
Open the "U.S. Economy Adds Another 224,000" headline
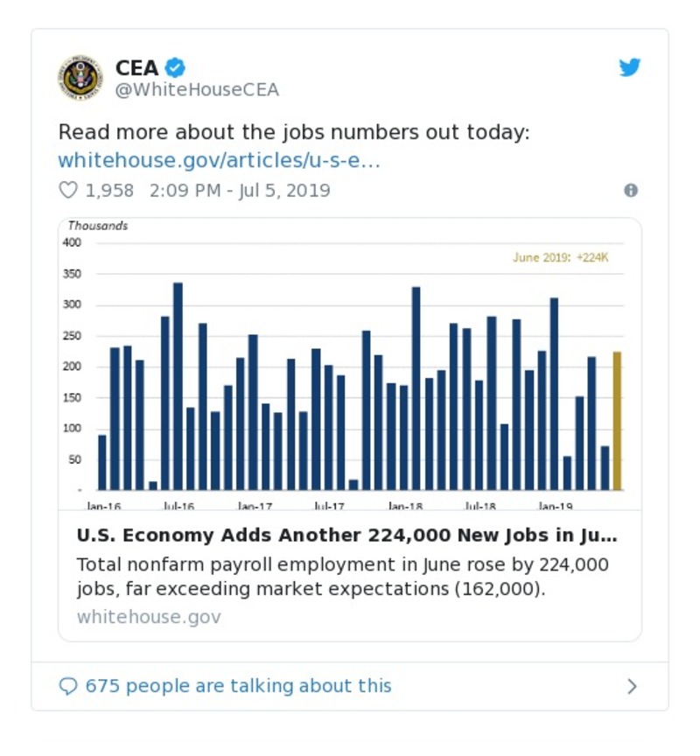tap(346, 535)
